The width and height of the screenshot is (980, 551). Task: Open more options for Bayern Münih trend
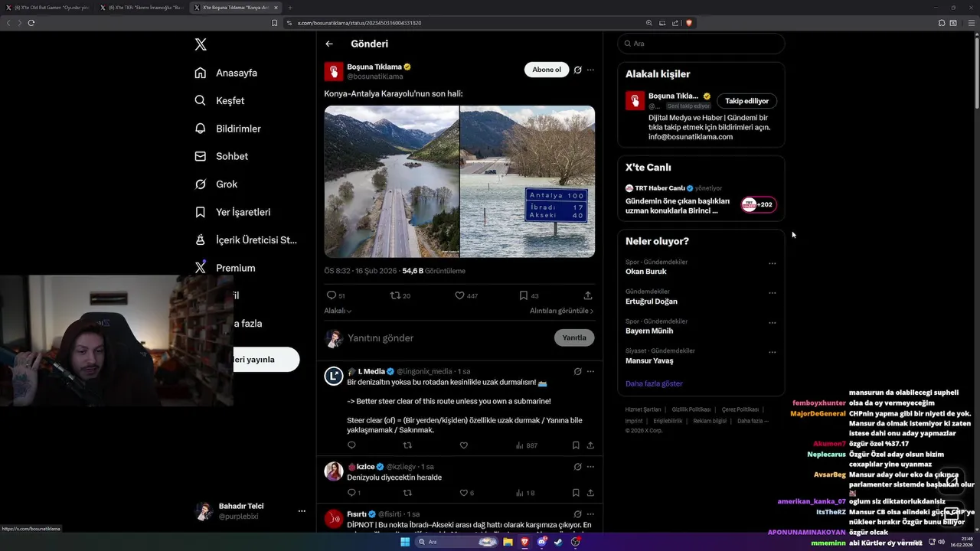(x=773, y=323)
